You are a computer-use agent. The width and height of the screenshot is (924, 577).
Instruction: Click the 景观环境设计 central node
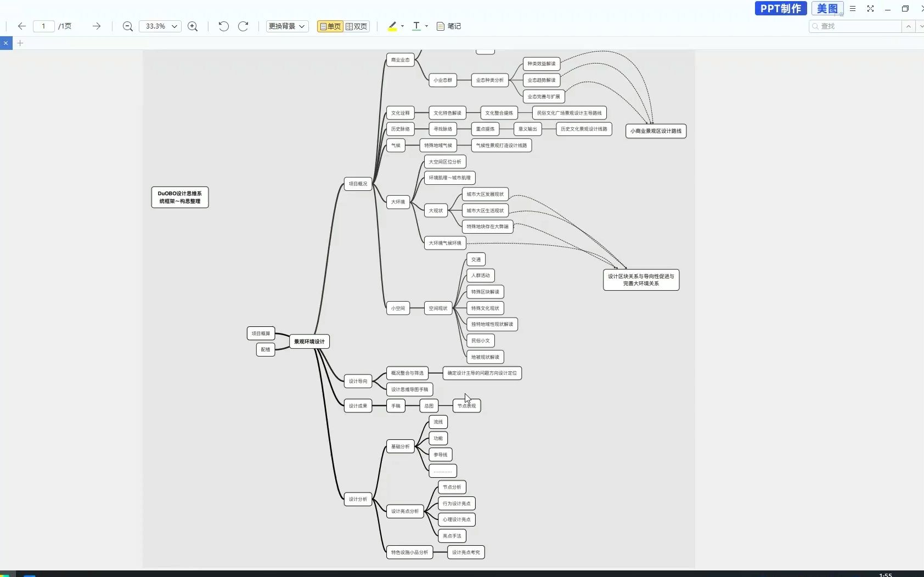(x=309, y=341)
